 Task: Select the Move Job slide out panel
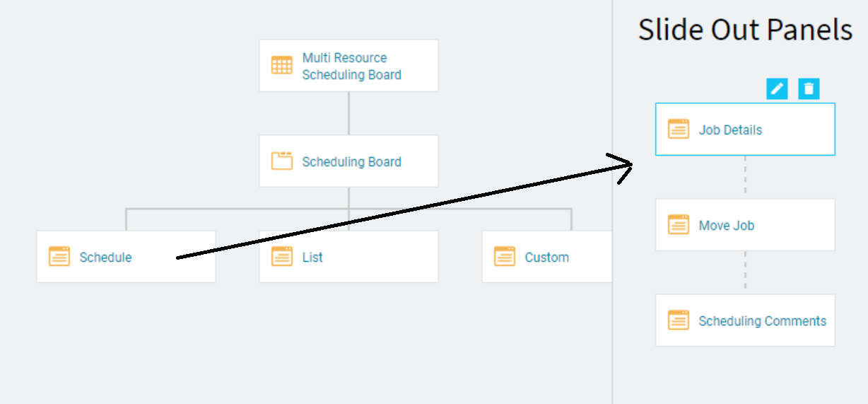(745, 225)
